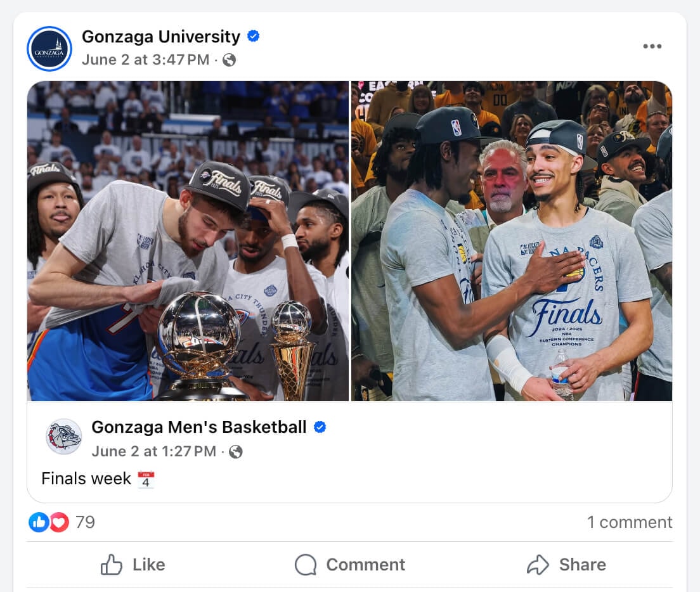Click the globe icon beside June 2 at 1:27 PM

tap(236, 452)
